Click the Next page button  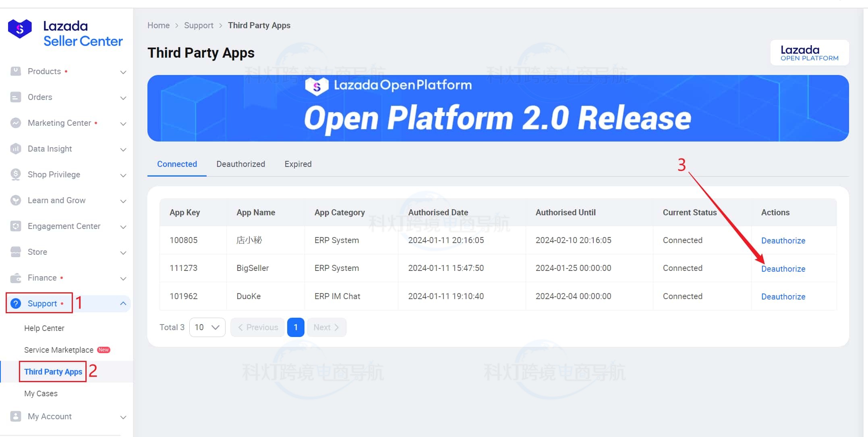[326, 327]
